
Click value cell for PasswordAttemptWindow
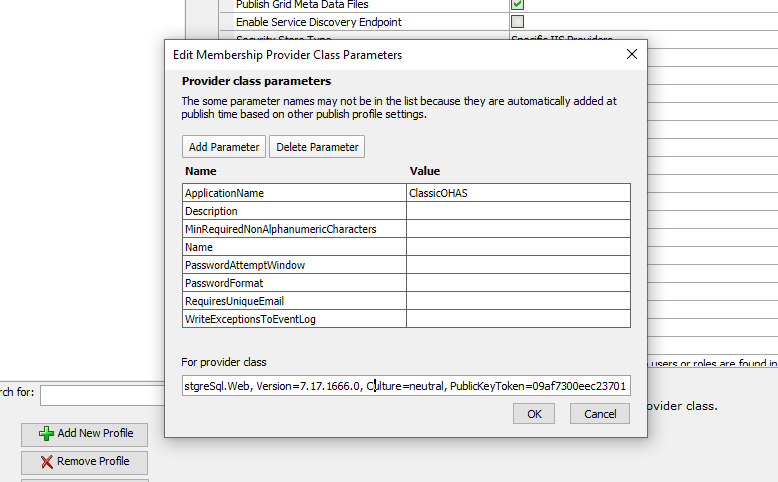coord(519,265)
